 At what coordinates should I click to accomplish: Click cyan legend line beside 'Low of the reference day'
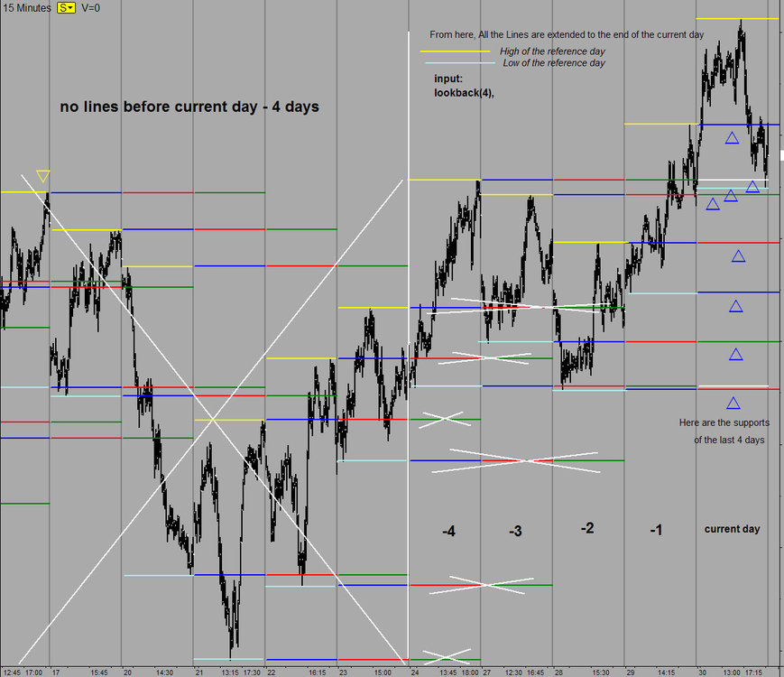point(460,63)
